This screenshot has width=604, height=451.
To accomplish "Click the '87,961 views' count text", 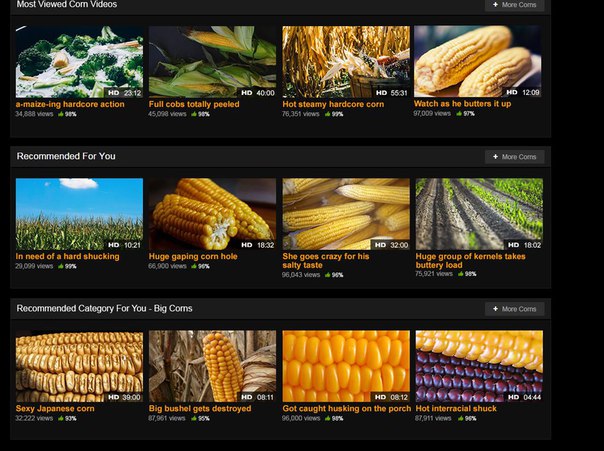I will (167, 418).
